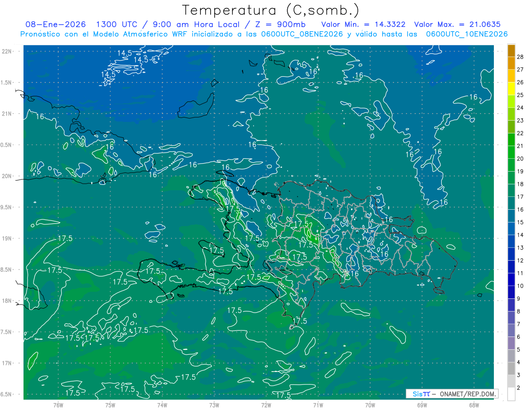This screenshot has width=532, height=411.
Task: Click the '22N' latitude axis label
Action: pos(7,51)
